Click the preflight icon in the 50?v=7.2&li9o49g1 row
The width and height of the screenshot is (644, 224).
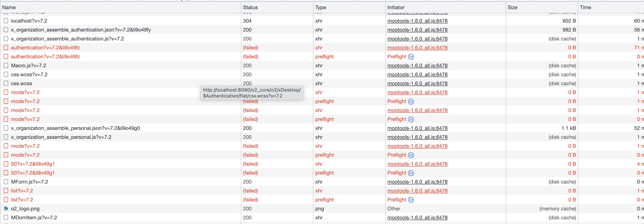pos(411,173)
